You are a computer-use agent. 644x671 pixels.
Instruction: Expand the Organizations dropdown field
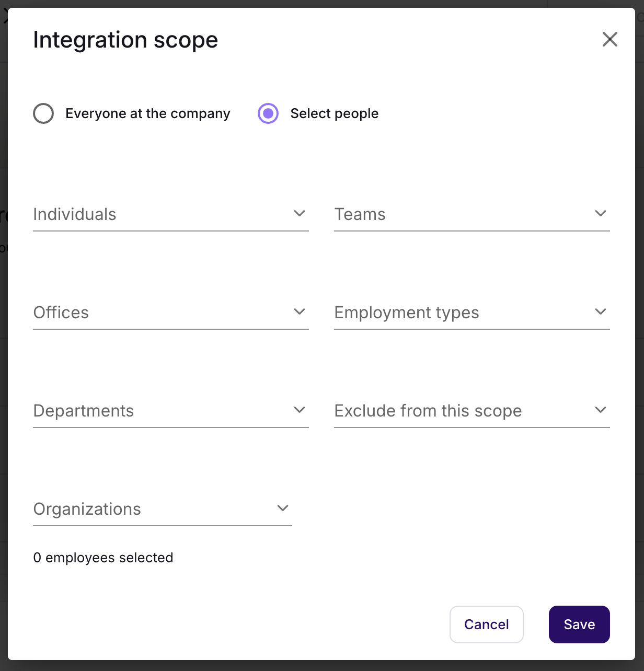[152, 509]
